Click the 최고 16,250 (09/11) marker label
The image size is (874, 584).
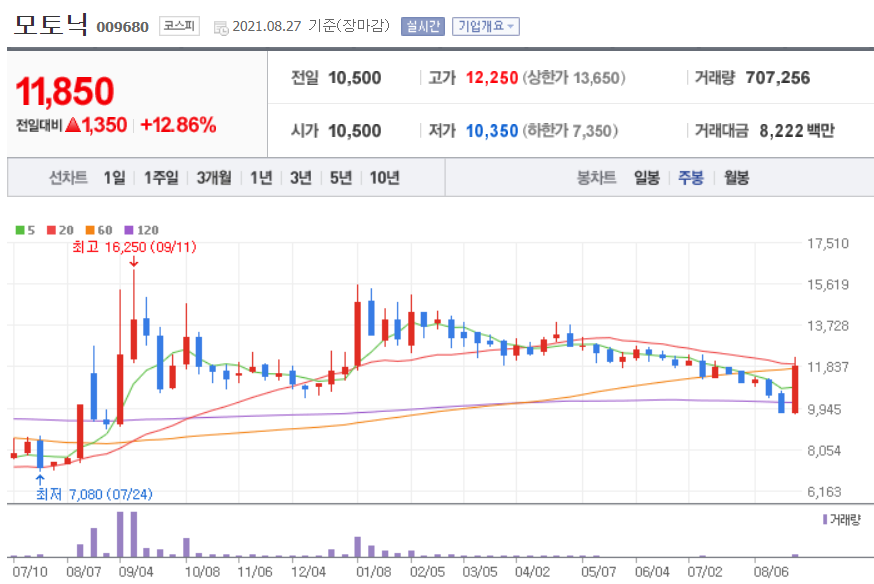(134, 247)
